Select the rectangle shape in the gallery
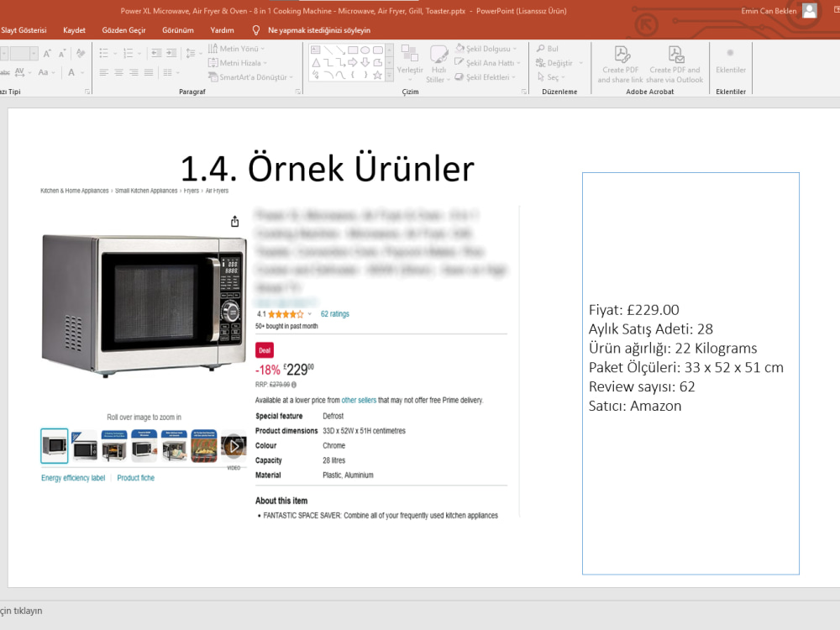Image resolution: width=840 pixels, height=630 pixels. [353, 50]
